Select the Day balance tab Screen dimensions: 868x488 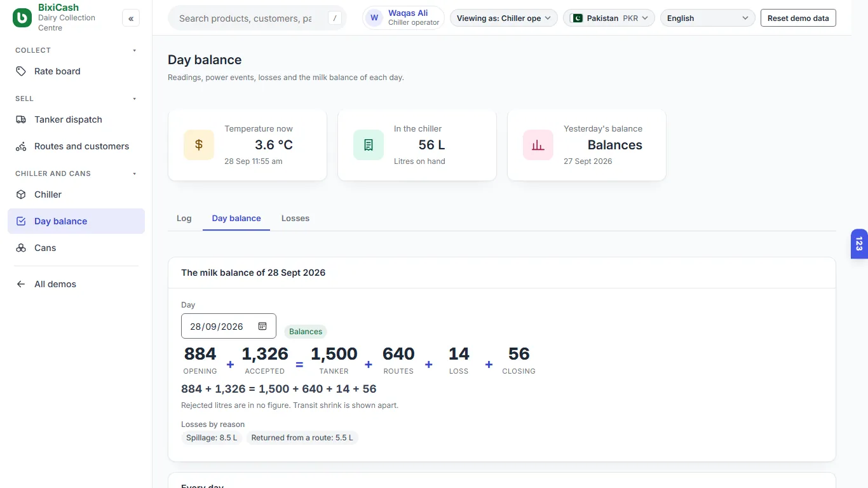tap(236, 218)
